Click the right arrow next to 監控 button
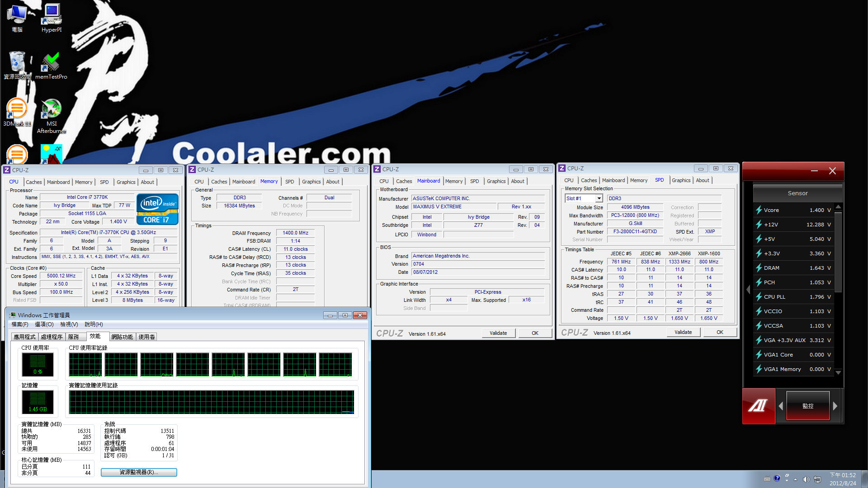Screen dimensions: 868x488 [835, 406]
